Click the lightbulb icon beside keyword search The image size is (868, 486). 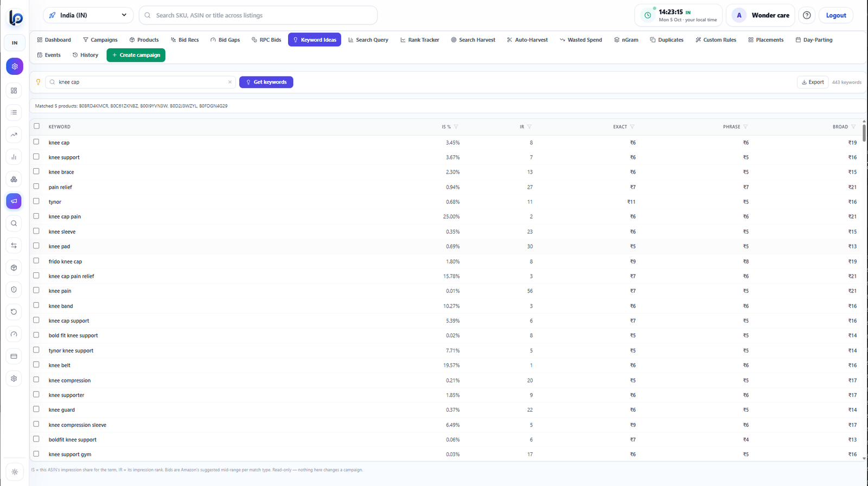[x=38, y=82]
